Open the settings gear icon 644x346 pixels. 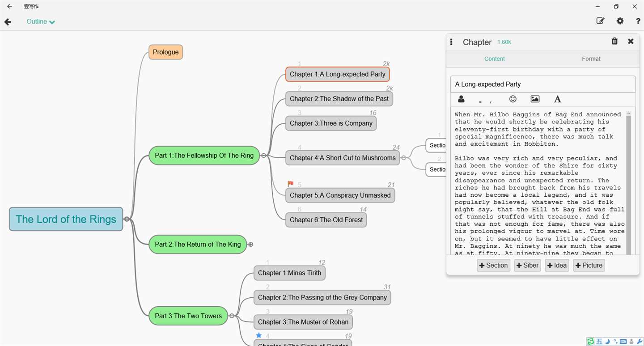click(x=620, y=21)
